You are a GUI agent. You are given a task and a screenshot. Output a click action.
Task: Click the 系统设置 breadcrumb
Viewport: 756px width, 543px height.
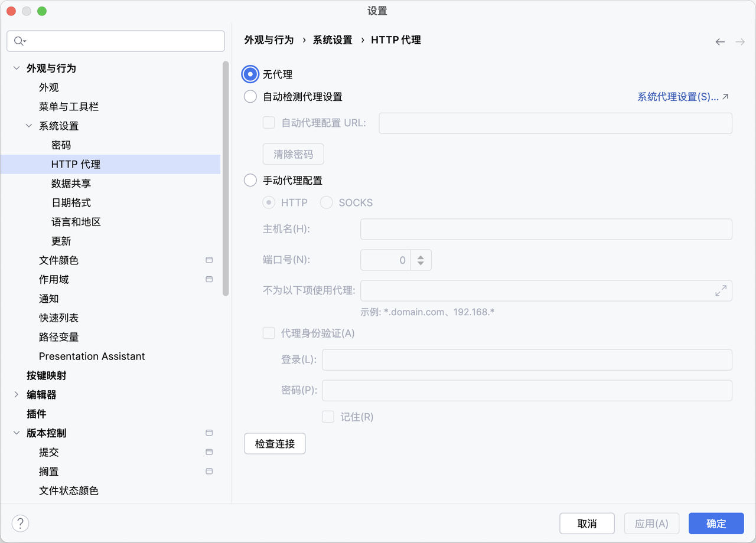pyautogui.click(x=333, y=40)
